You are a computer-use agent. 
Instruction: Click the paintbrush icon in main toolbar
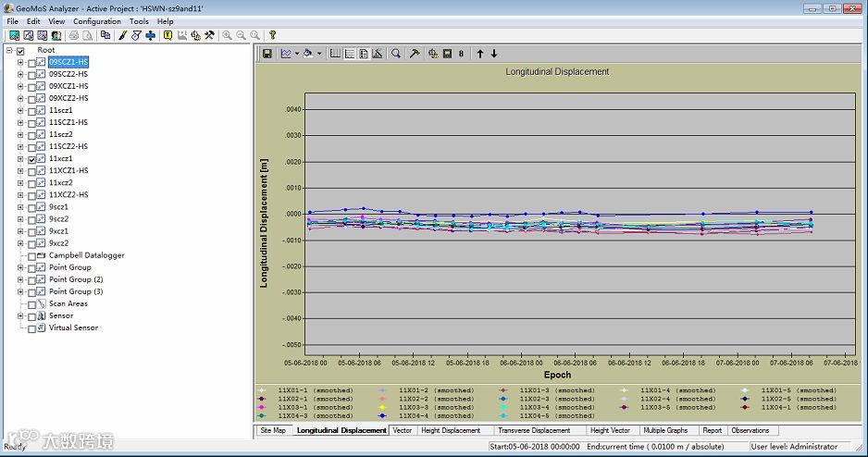pos(121,35)
